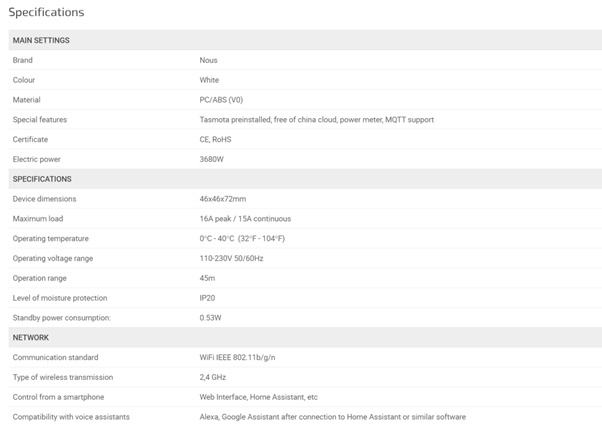Viewport: 602px width, 430px height.
Task: Click the moisture protection value IP20
Action: point(208,298)
